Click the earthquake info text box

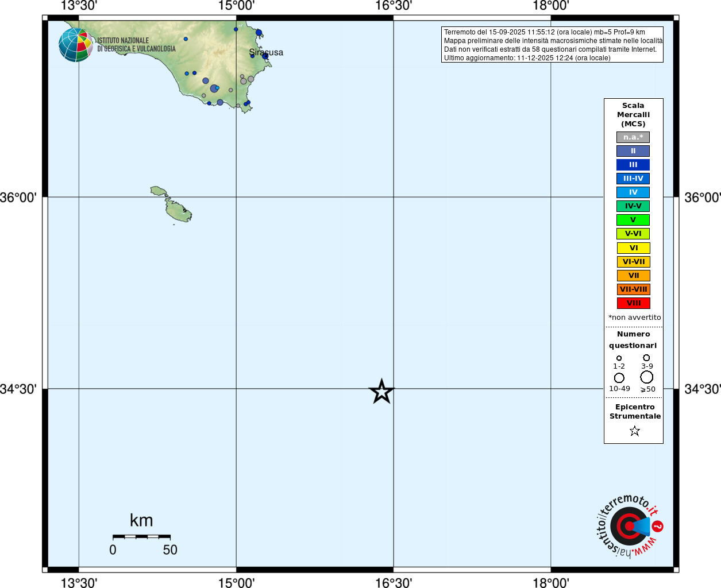(552, 45)
